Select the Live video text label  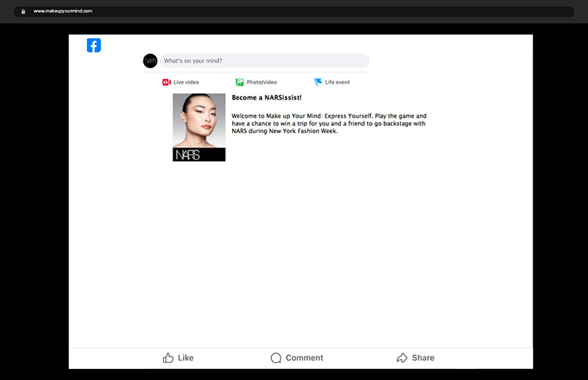(x=187, y=82)
